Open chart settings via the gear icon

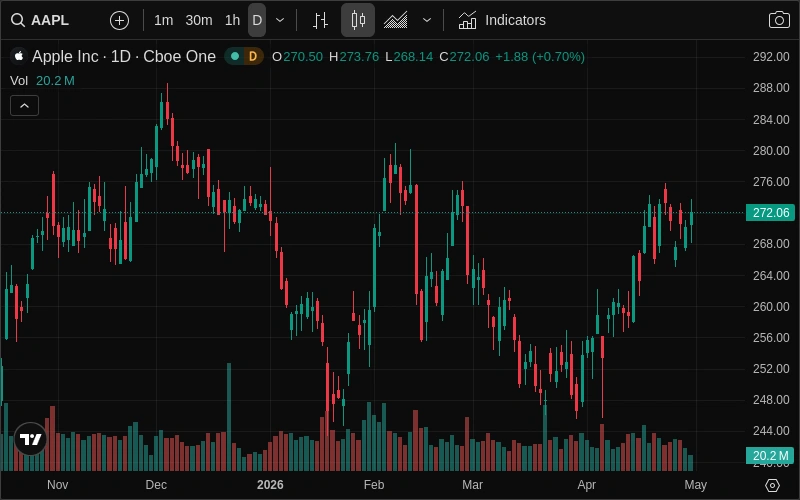click(x=772, y=485)
